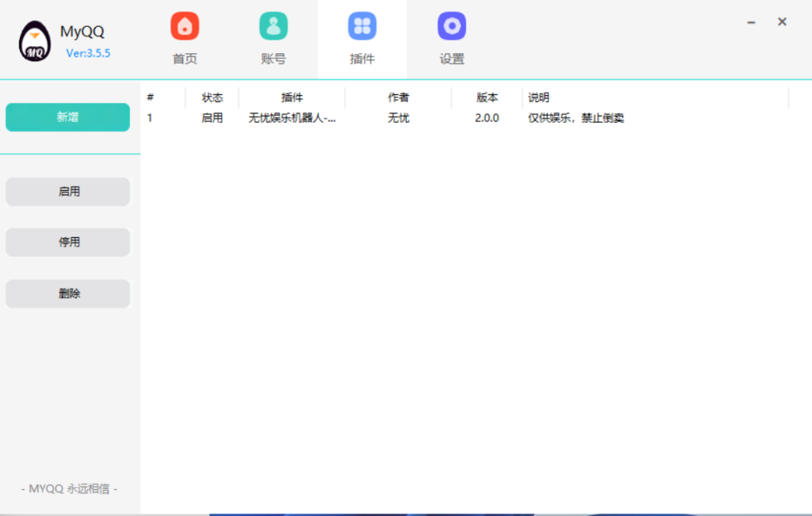Image resolution: width=812 pixels, height=516 pixels.
Task: Minimize the MyQQ window
Action: pyautogui.click(x=751, y=23)
